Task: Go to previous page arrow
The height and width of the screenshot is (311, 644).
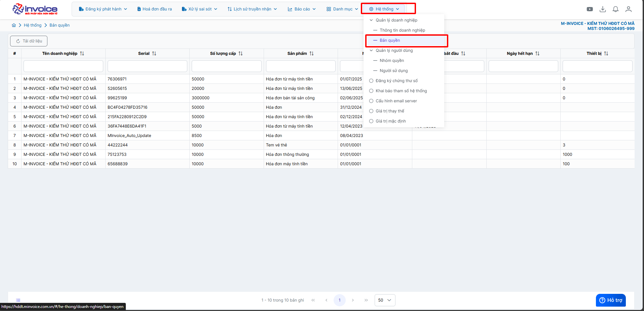Action: click(x=326, y=300)
